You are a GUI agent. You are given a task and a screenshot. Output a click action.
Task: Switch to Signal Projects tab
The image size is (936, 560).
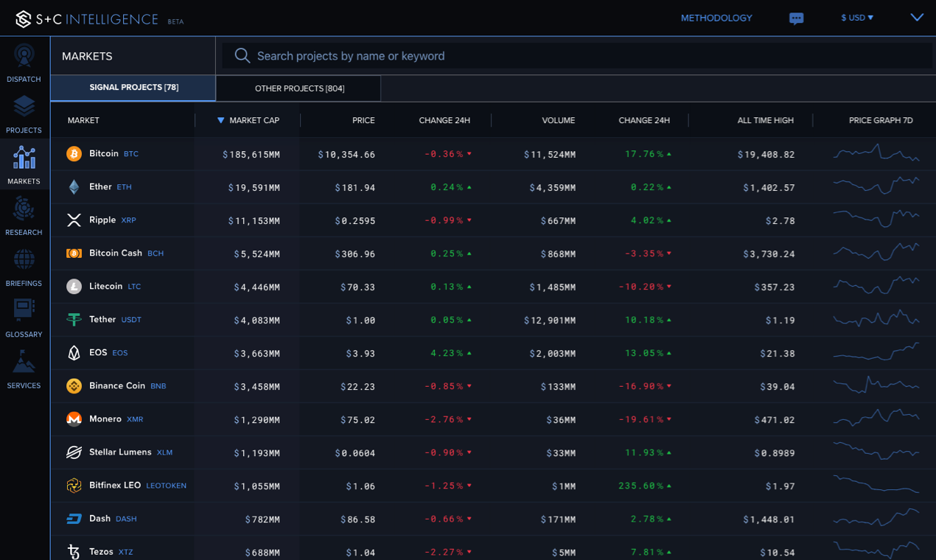point(133,88)
